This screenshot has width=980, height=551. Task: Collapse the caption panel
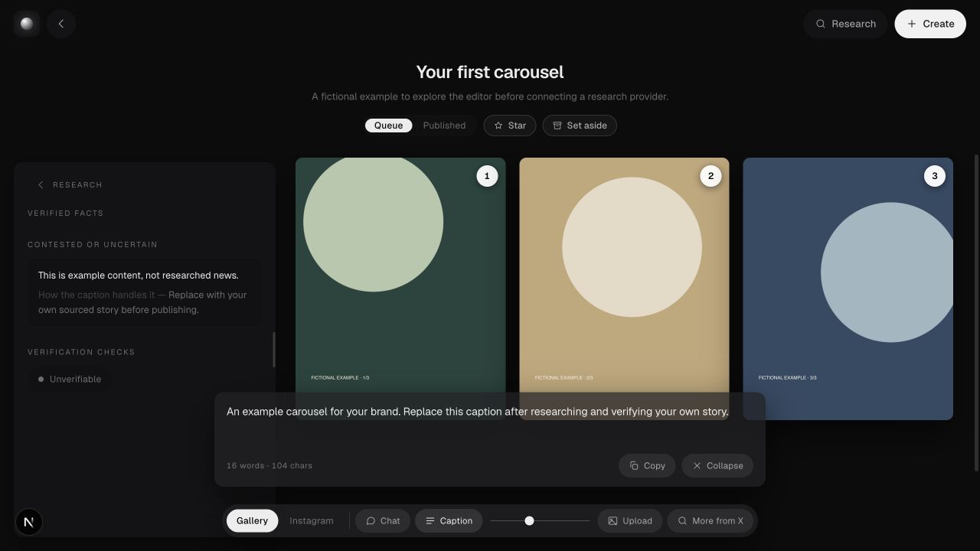717,465
